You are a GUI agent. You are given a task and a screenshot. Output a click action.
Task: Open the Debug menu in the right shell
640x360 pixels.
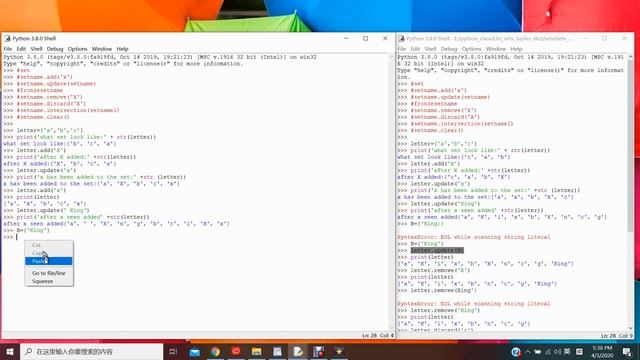[449, 49]
